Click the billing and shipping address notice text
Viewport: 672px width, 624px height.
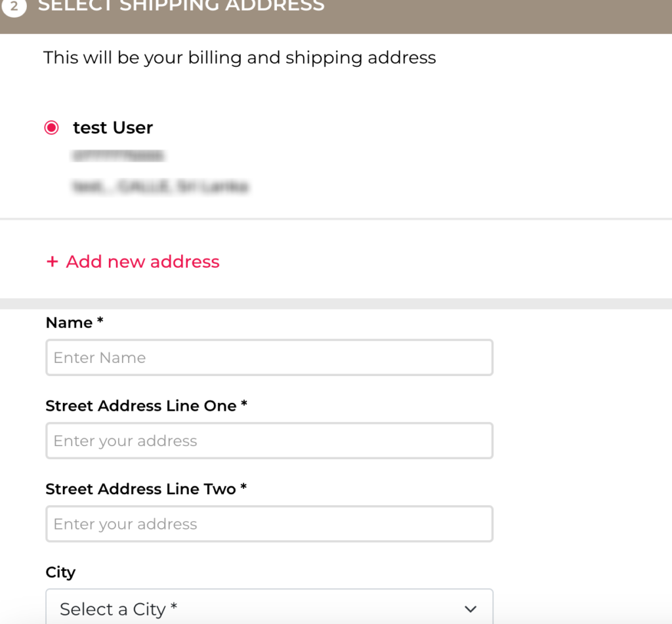coord(240,58)
